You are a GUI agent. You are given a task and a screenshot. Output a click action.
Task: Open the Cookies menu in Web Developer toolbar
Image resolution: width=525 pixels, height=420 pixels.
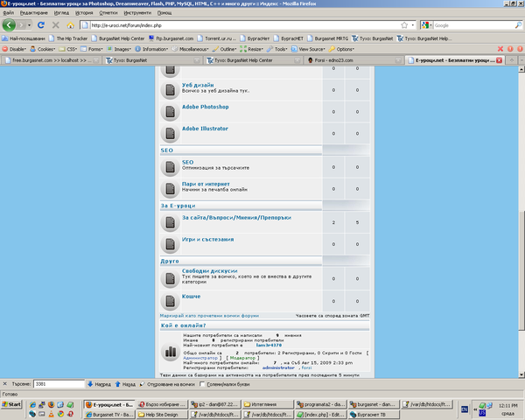coord(43,49)
